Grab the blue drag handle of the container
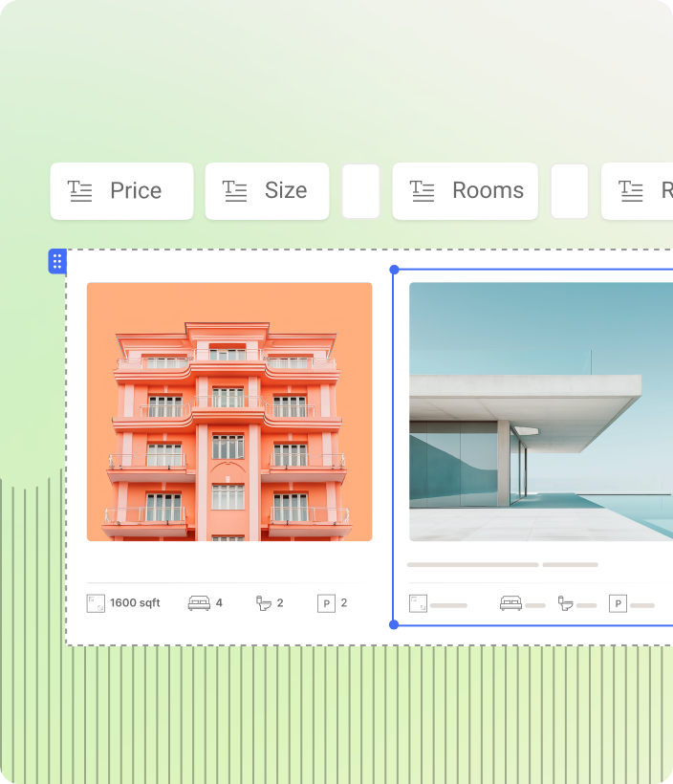673x784 pixels. coord(57,261)
